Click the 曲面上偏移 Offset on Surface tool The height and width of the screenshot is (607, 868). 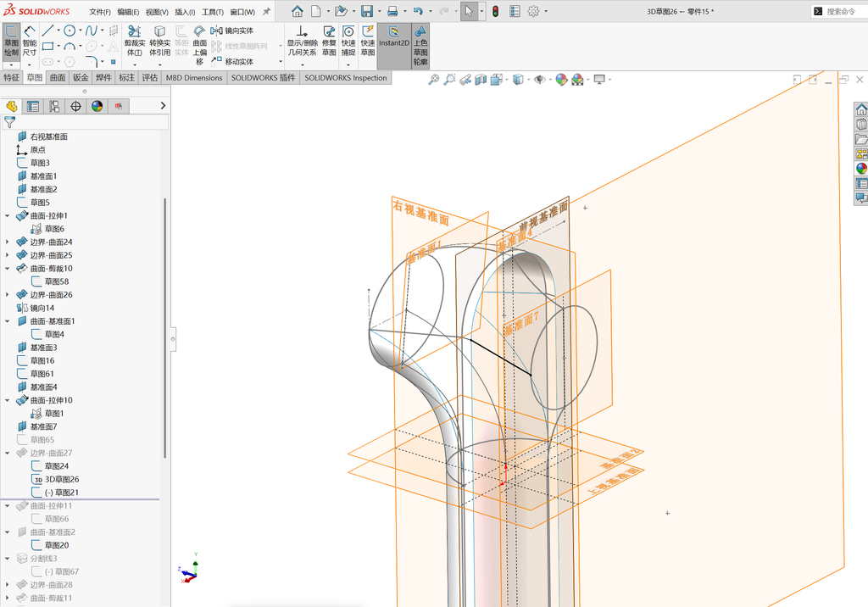tap(199, 46)
